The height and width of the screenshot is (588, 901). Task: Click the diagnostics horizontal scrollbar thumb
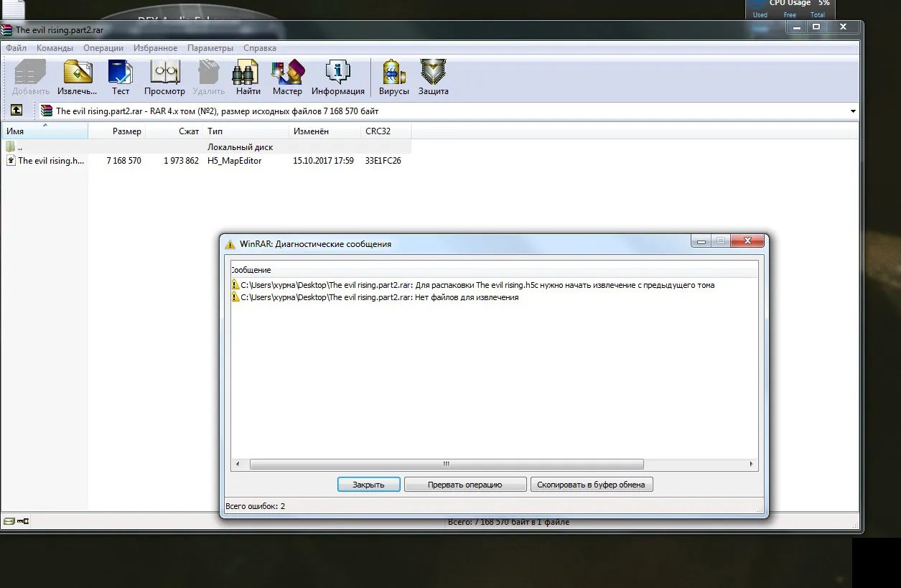447,465
